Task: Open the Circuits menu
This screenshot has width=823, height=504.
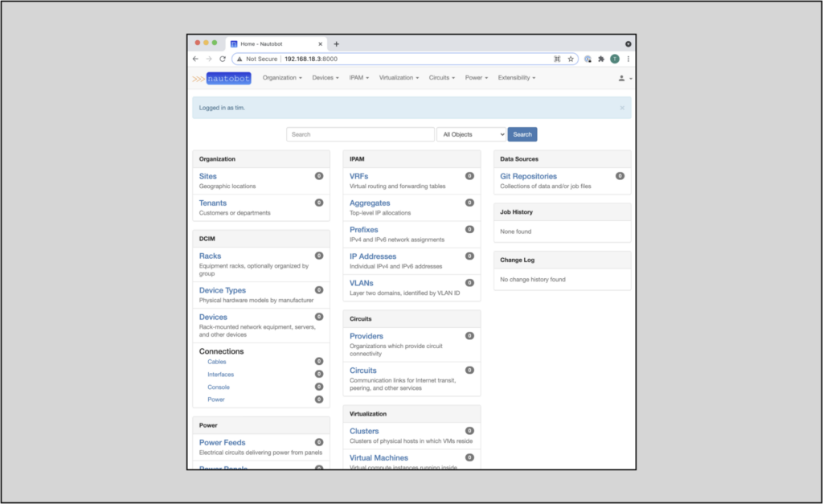Action: [x=442, y=78]
